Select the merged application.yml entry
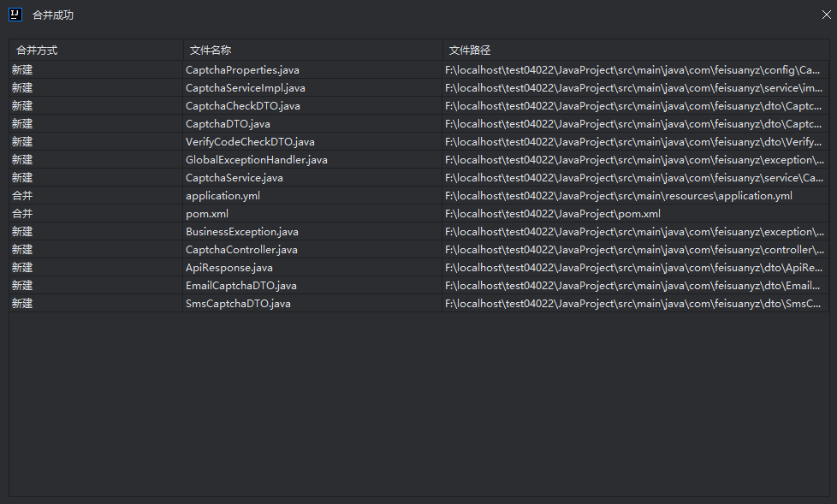This screenshot has height=504, width=837. pos(223,196)
